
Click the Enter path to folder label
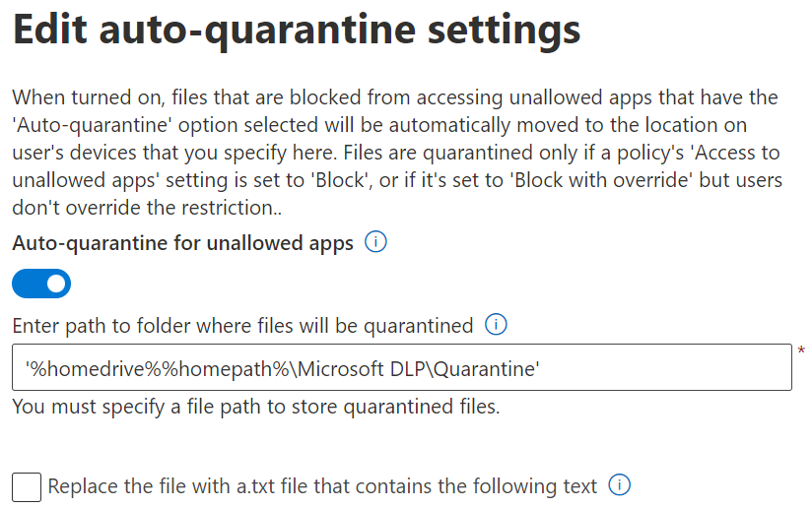click(x=242, y=326)
